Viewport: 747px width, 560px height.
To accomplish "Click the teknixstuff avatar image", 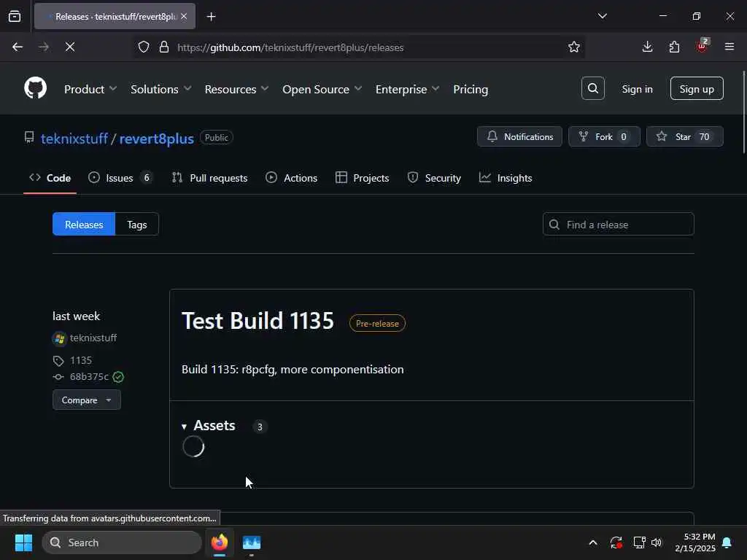I will coord(60,338).
